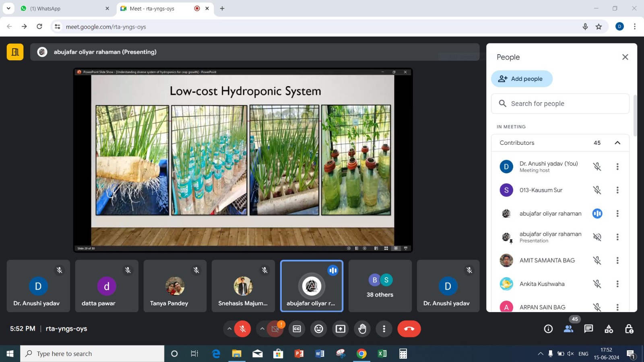
Task: Open the emoji reactions button
Action: point(319,329)
